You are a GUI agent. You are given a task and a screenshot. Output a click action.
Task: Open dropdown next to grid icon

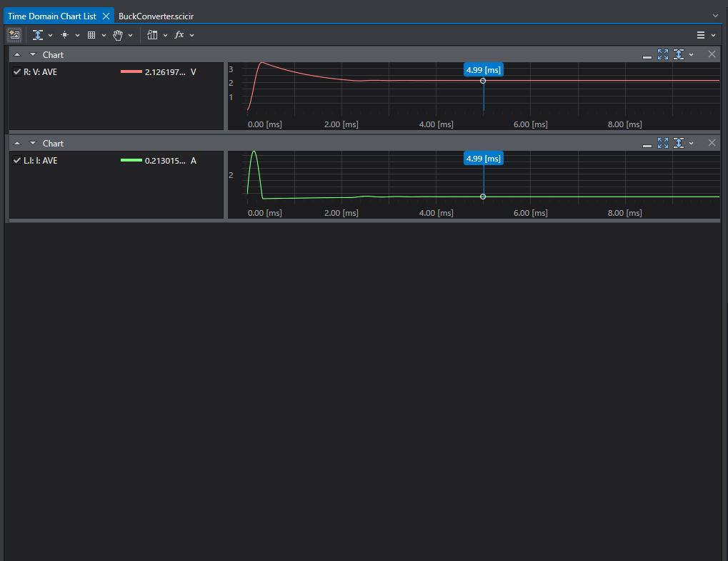[104, 35]
